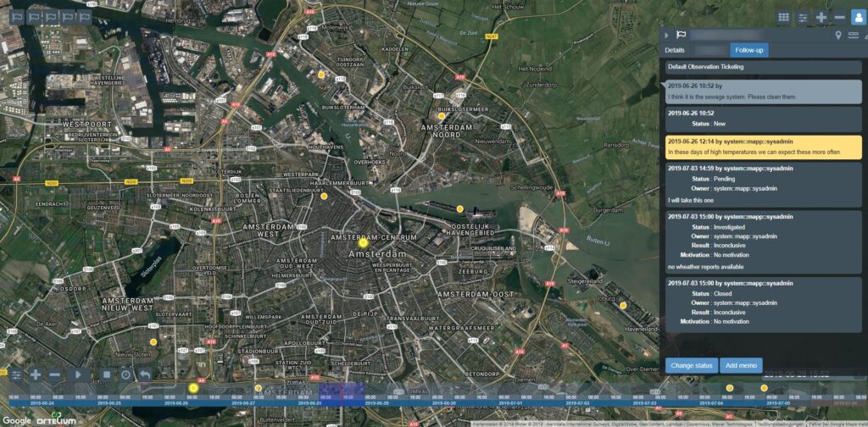Zoom in the map with top-right plus

point(821,17)
